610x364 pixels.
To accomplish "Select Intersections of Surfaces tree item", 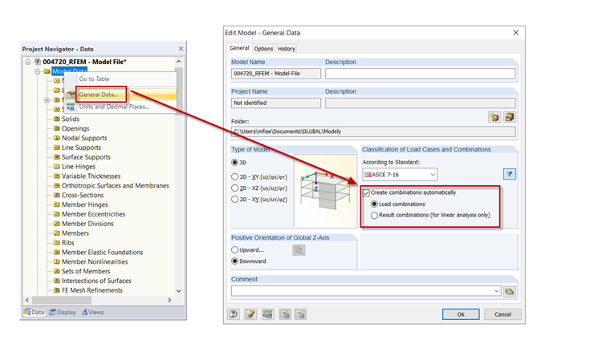I will pyautogui.click(x=96, y=281).
